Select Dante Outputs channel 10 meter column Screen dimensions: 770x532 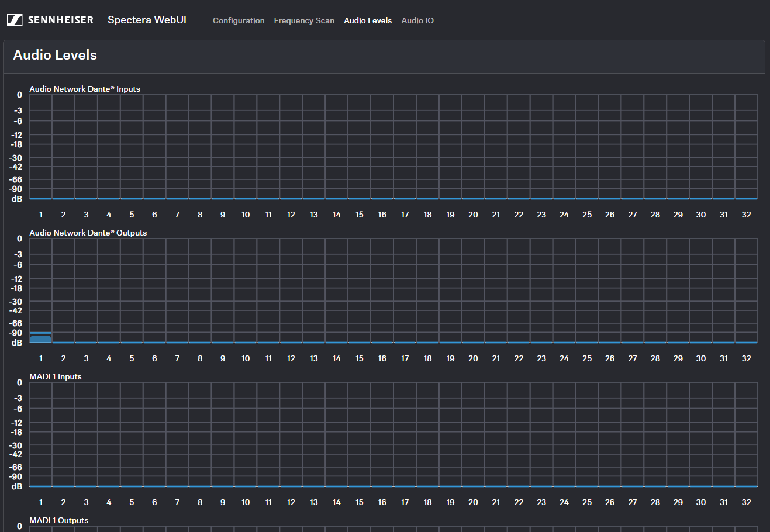[x=246, y=291]
